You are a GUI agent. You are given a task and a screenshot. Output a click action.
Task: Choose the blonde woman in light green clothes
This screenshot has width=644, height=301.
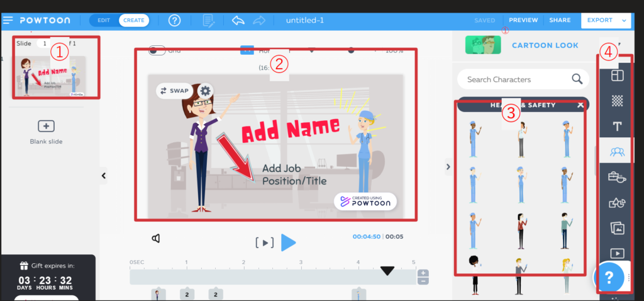[566, 276]
